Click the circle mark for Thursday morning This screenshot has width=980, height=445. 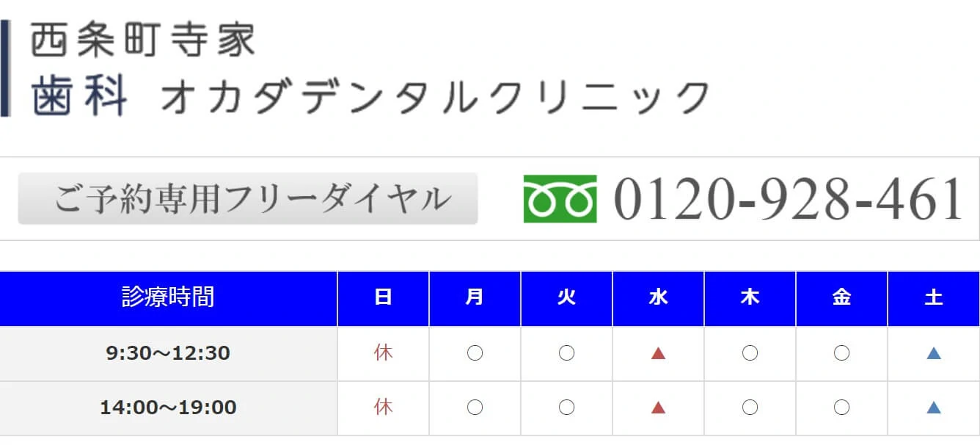point(750,353)
